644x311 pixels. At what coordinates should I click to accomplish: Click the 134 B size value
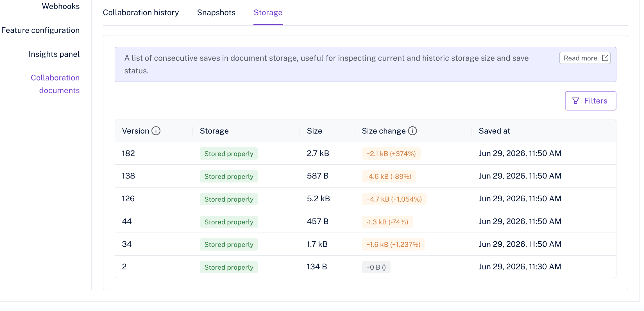pos(317,267)
